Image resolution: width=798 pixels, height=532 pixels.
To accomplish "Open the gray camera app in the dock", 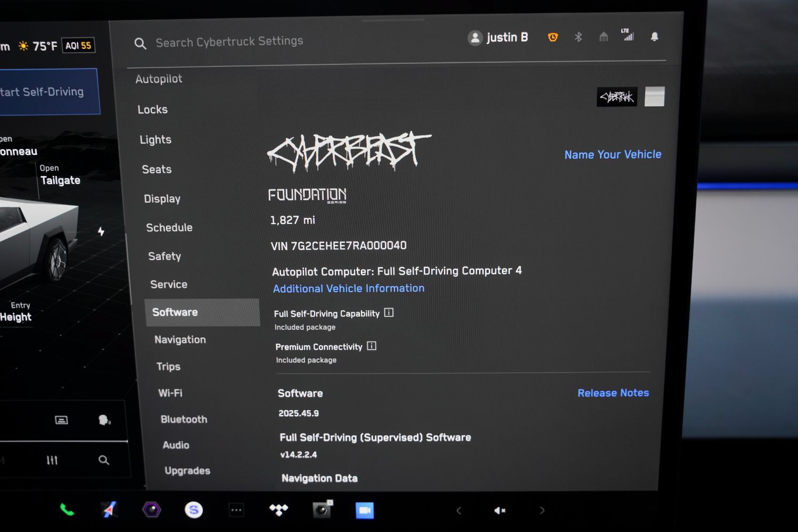I will 322,510.
